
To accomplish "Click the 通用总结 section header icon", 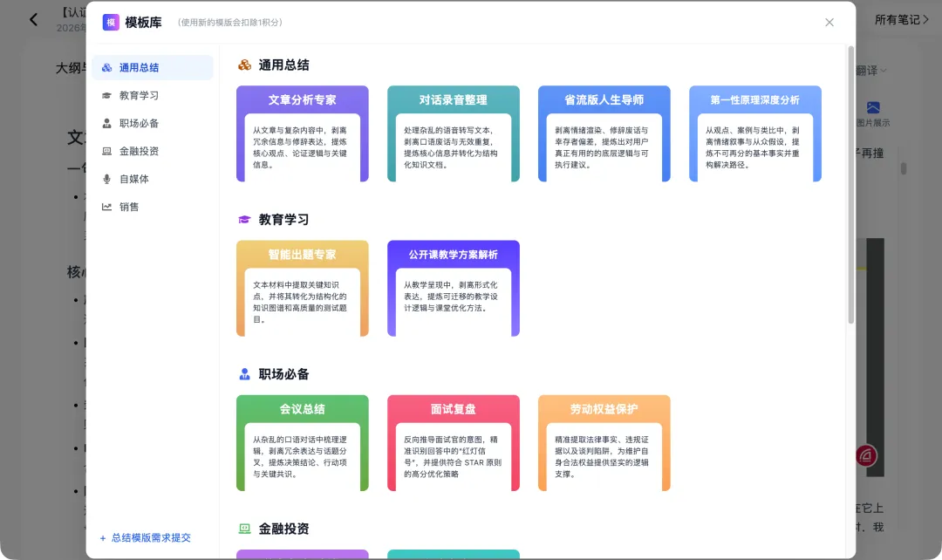I will pyautogui.click(x=245, y=65).
